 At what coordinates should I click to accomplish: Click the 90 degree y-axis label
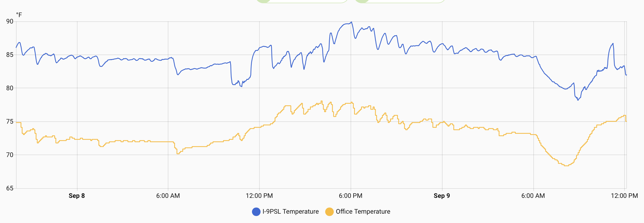(x=10, y=21)
